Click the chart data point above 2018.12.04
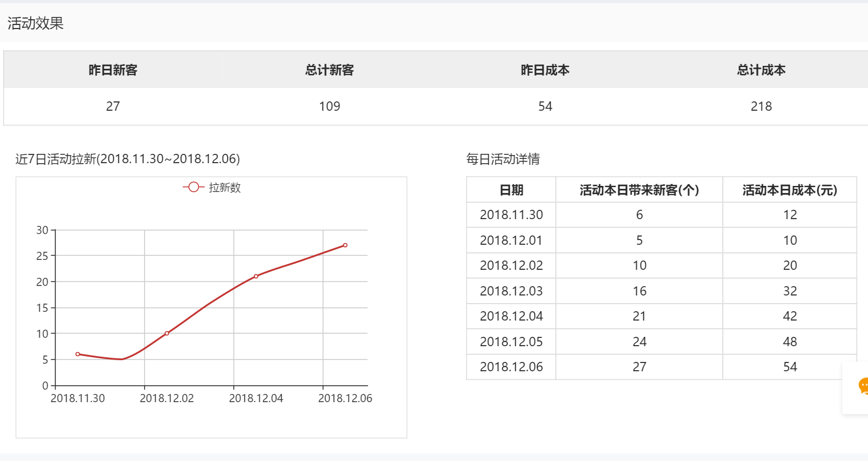Viewport: 868px width, 461px height. pos(256,276)
